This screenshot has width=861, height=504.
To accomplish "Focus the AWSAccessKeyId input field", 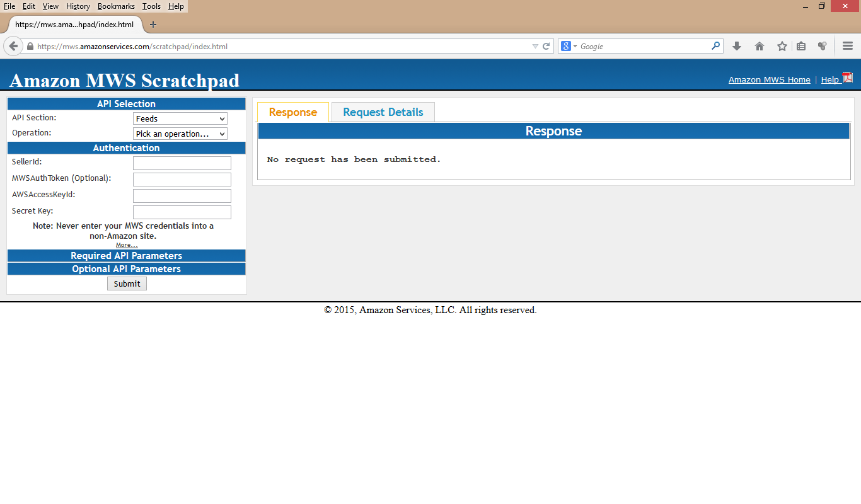I will [182, 196].
